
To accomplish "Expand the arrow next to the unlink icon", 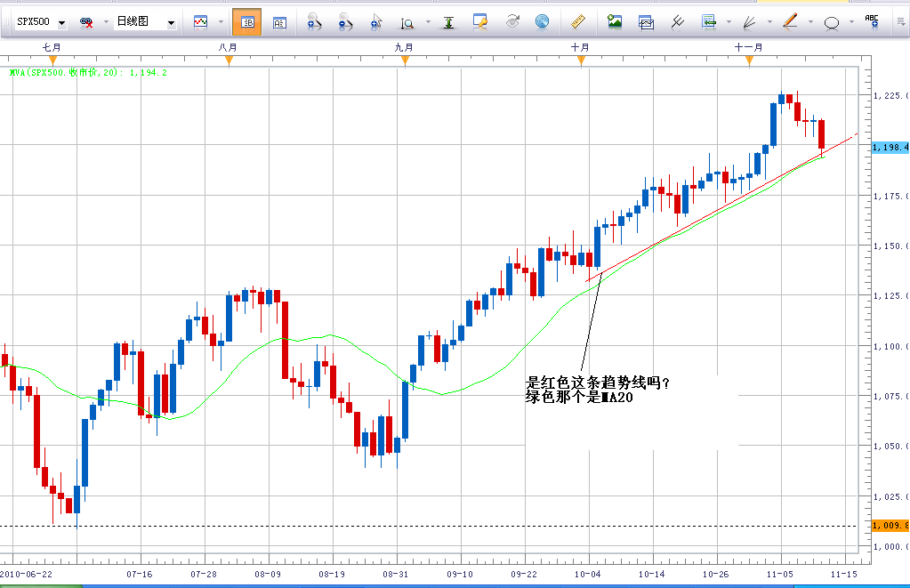I will tap(106, 22).
